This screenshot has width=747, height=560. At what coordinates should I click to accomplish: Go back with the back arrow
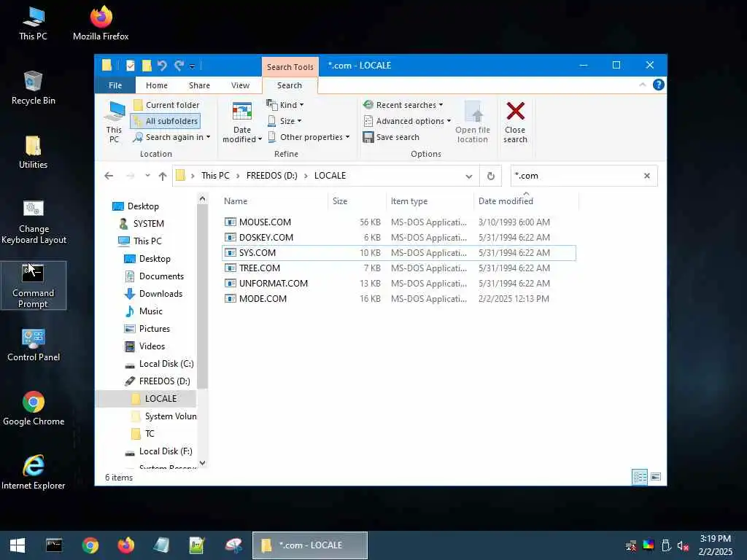click(109, 176)
